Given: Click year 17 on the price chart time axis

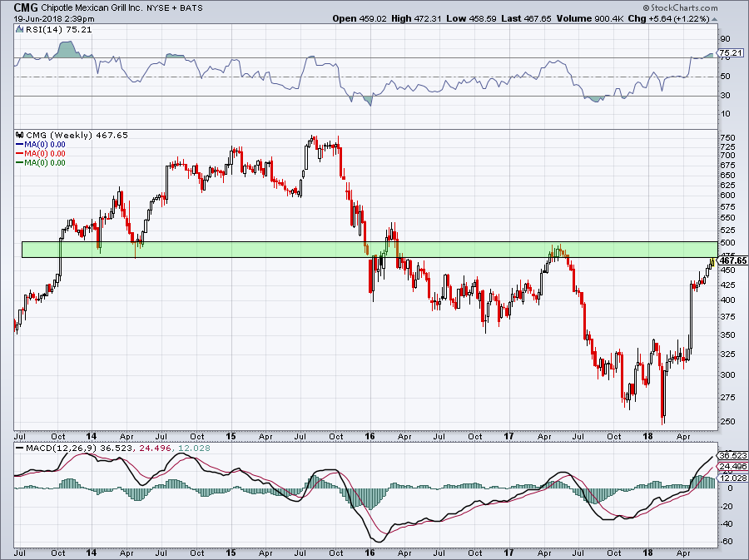Looking at the screenshot, I should pos(508,436).
